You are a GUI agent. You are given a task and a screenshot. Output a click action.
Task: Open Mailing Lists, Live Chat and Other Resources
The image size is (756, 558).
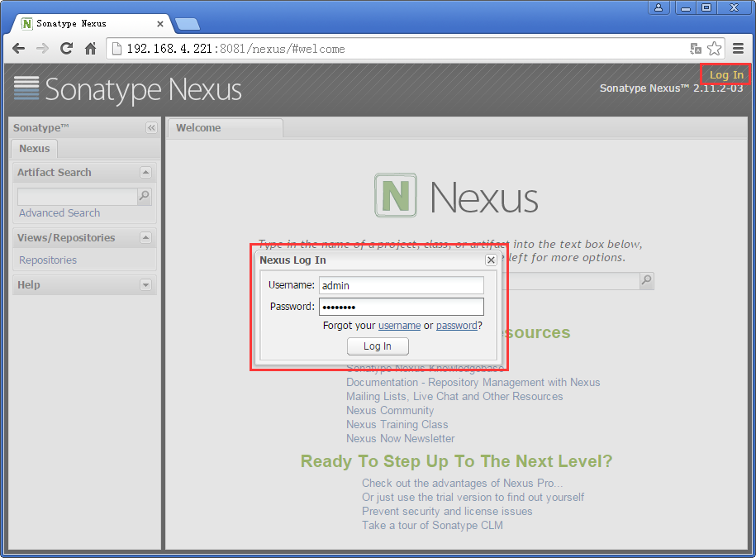(454, 397)
